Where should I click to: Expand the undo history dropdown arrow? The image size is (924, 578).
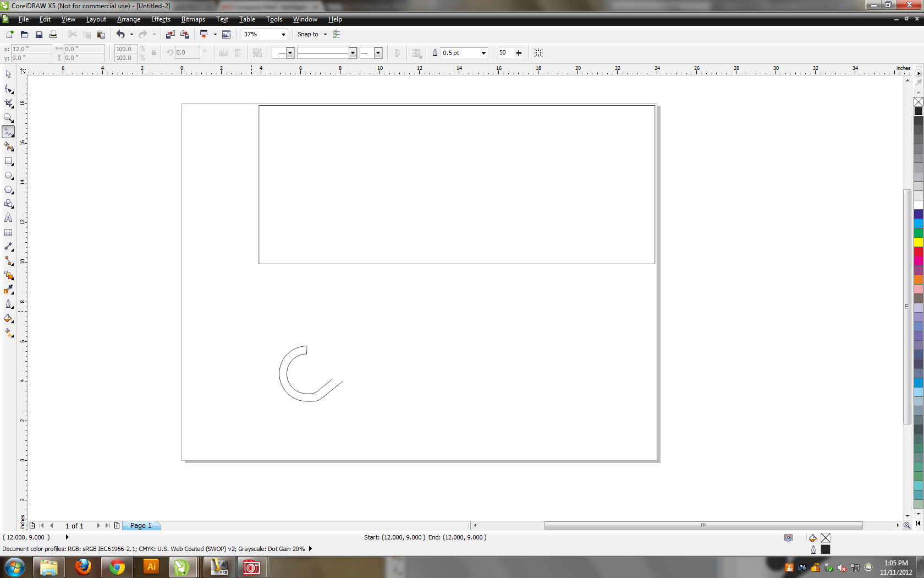pyautogui.click(x=131, y=34)
